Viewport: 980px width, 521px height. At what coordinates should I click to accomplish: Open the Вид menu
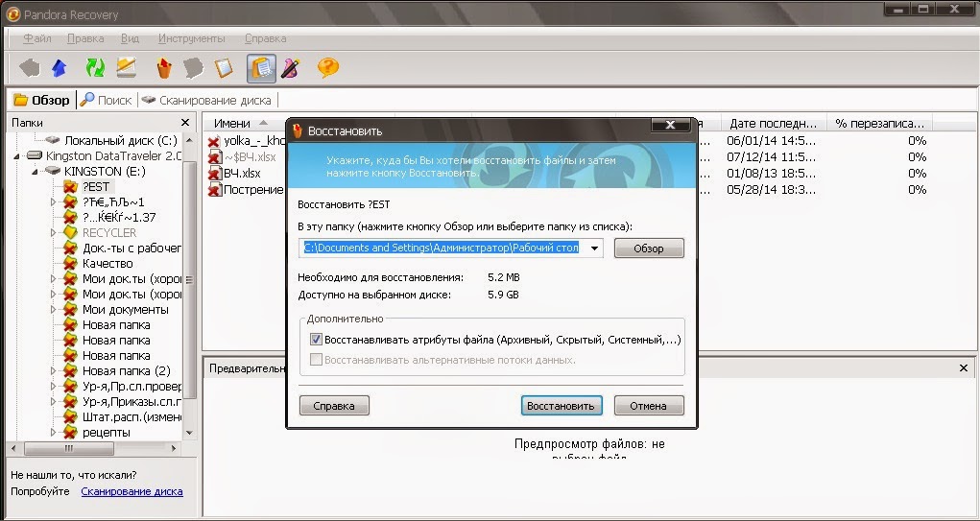point(130,38)
